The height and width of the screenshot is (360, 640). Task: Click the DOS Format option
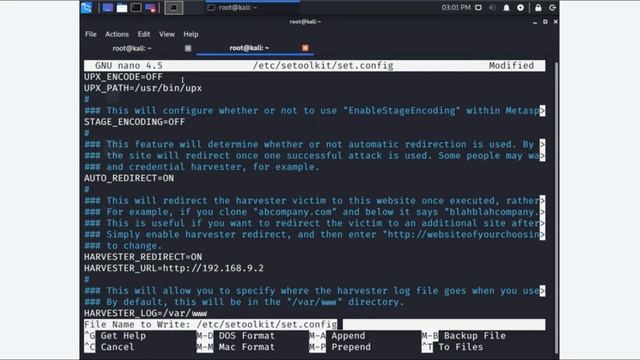pos(236,336)
